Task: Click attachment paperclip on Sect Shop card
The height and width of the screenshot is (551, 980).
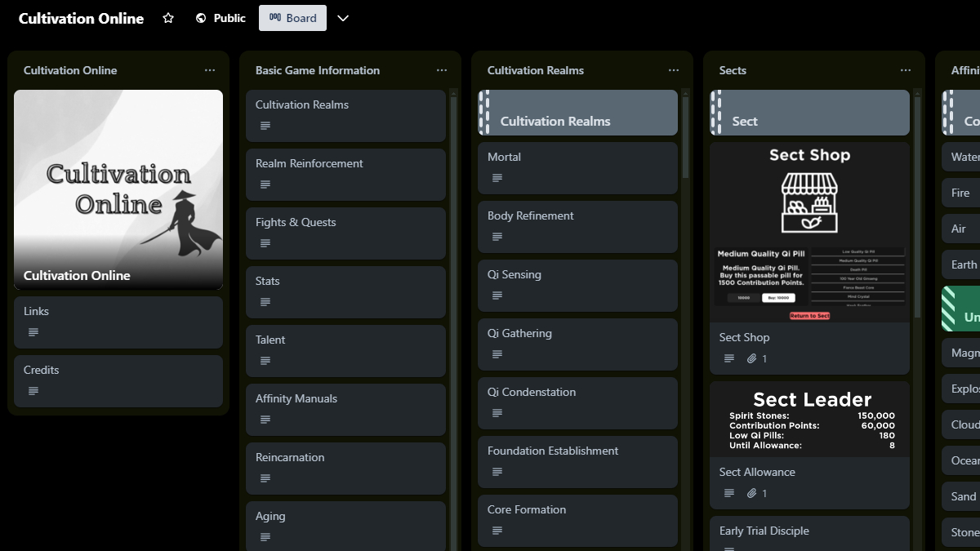Action: coord(752,358)
